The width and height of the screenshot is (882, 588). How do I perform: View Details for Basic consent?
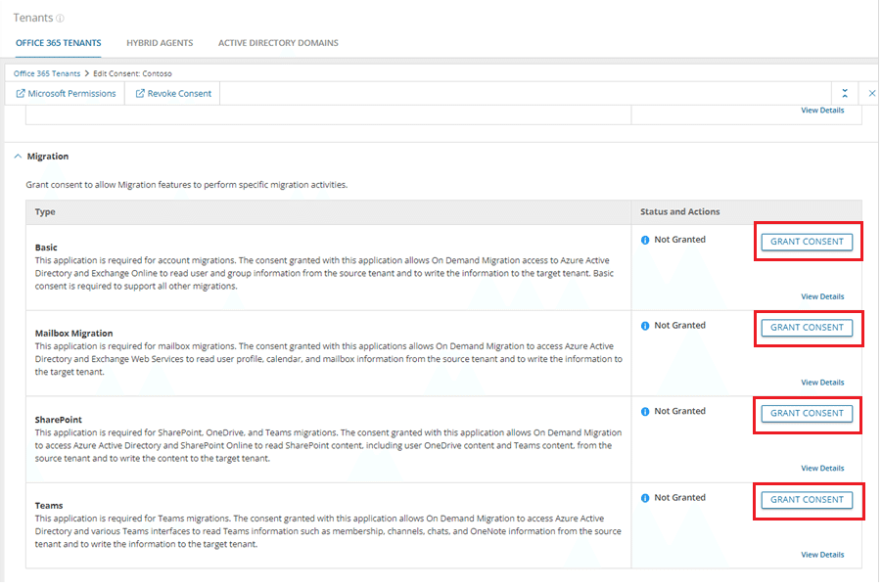822,296
